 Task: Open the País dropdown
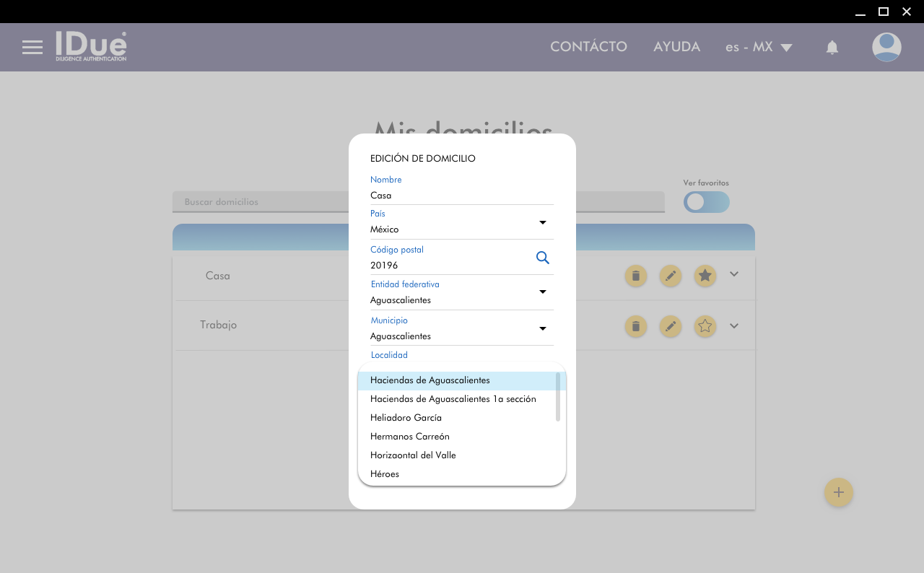(x=543, y=222)
